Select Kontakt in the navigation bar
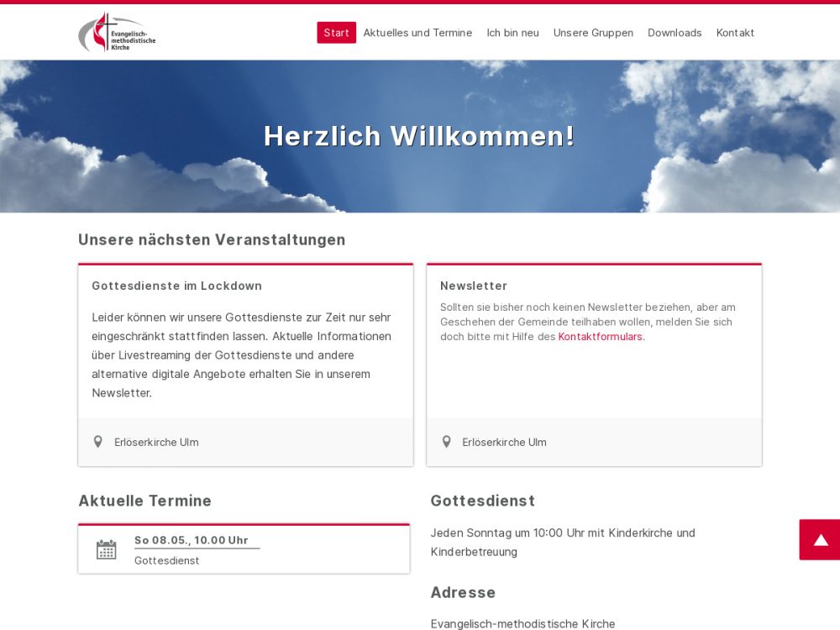The width and height of the screenshot is (840, 630). (x=735, y=33)
